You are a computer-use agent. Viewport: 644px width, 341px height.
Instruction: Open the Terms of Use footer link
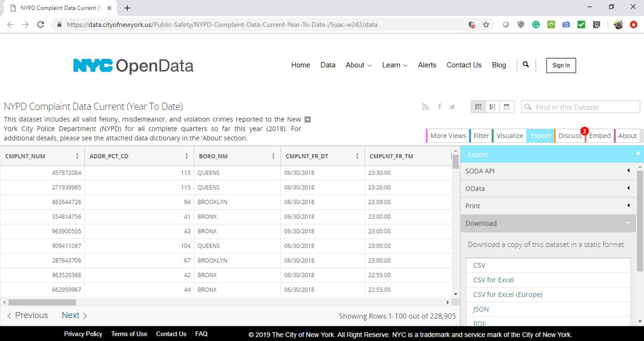129,334
